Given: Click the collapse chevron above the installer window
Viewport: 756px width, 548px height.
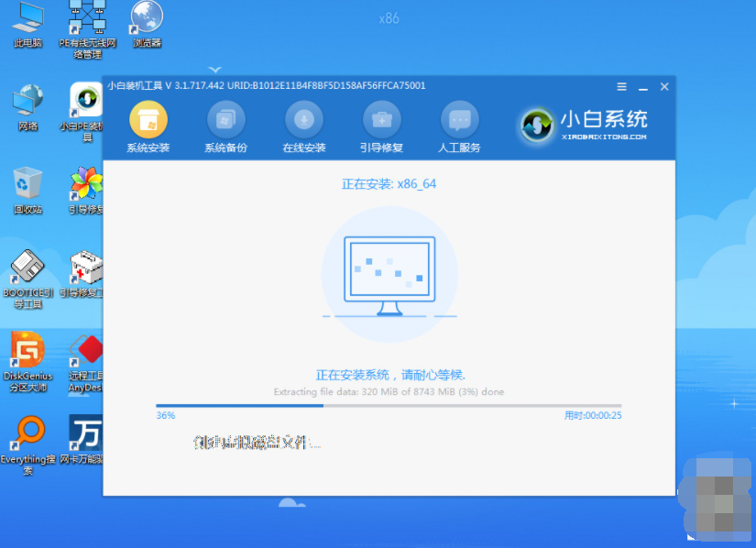Looking at the screenshot, I should click(x=214, y=70).
